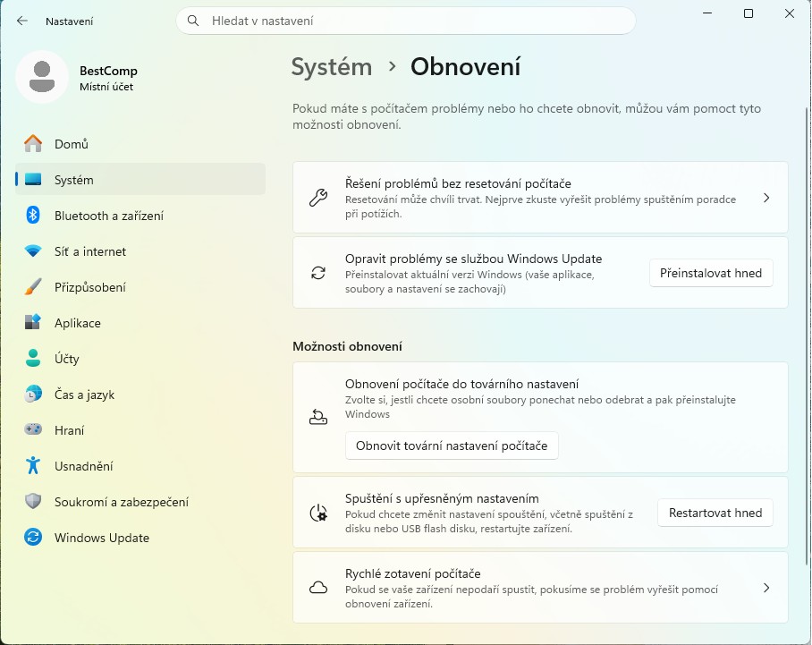Viewport: 812px width, 645px height.
Task: Click the Systém breadcrumb link
Action: click(331, 66)
